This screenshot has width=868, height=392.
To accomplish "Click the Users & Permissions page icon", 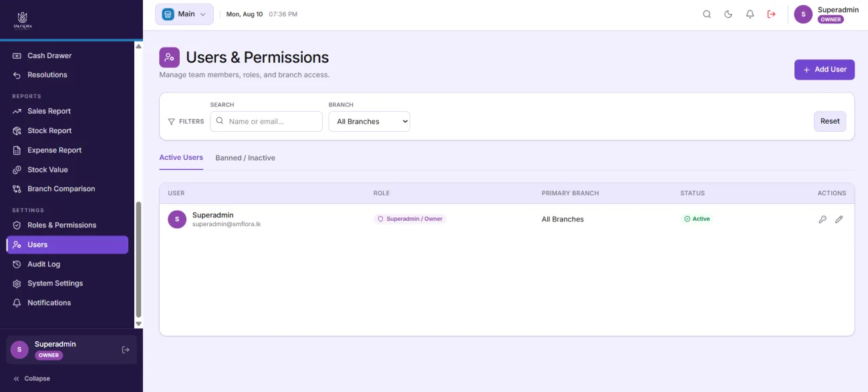I will tap(170, 58).
